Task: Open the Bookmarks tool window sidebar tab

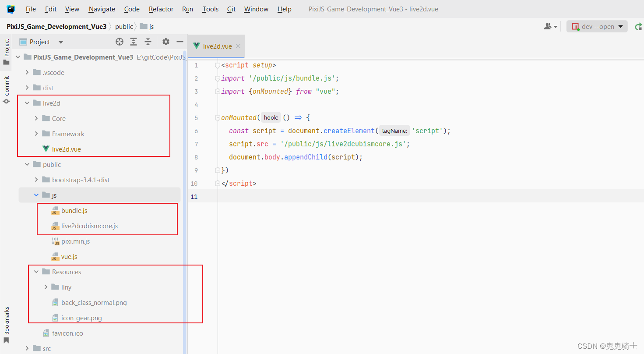Action: pyautogui.click(x=7, y=325)
